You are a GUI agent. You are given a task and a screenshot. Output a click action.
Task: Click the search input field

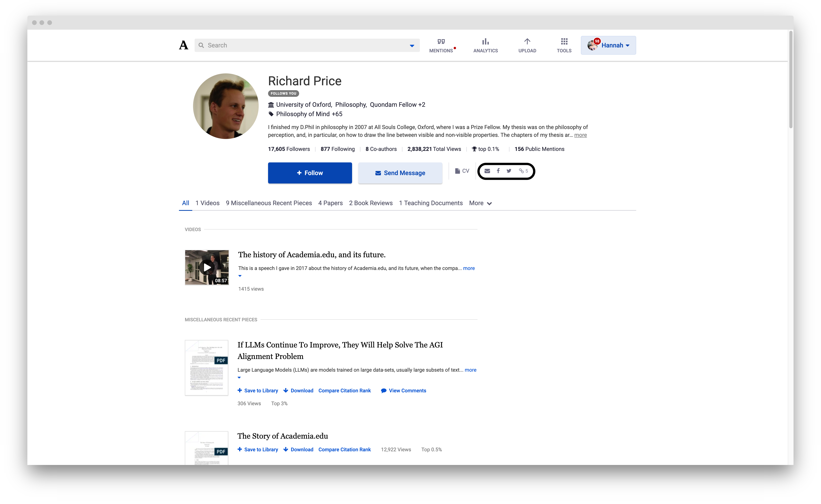tap(307, 45)
